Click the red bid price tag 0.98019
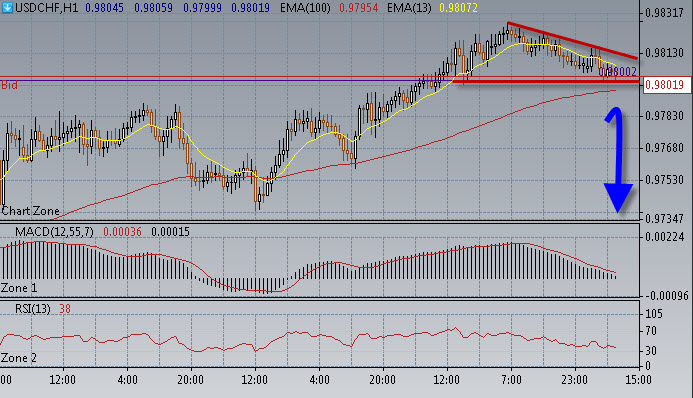Screen dimensions: 693x398 (x=667, y=85)
